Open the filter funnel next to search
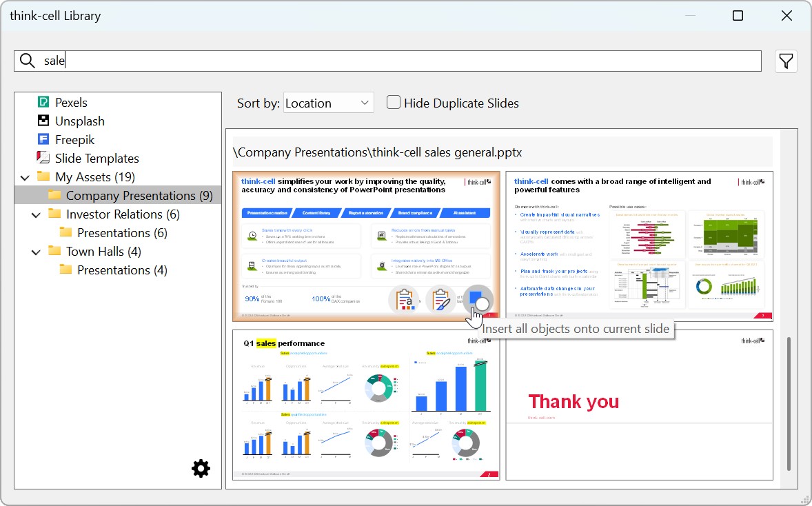 click(786, 61)
